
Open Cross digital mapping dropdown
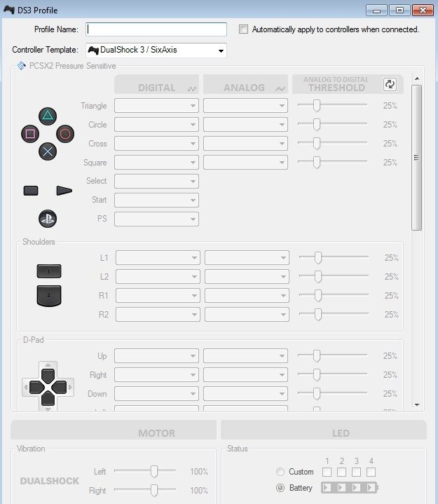(156, 144)
